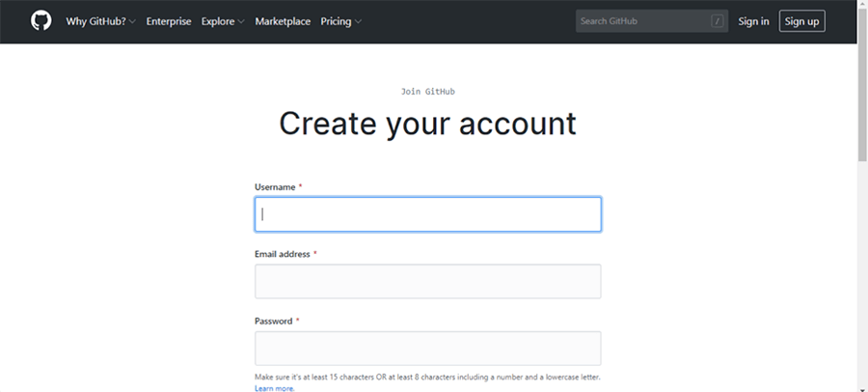Open the Explore dropdown menu
The width and height of the screenshot is (868, 392).
click(x=223, y=21)
